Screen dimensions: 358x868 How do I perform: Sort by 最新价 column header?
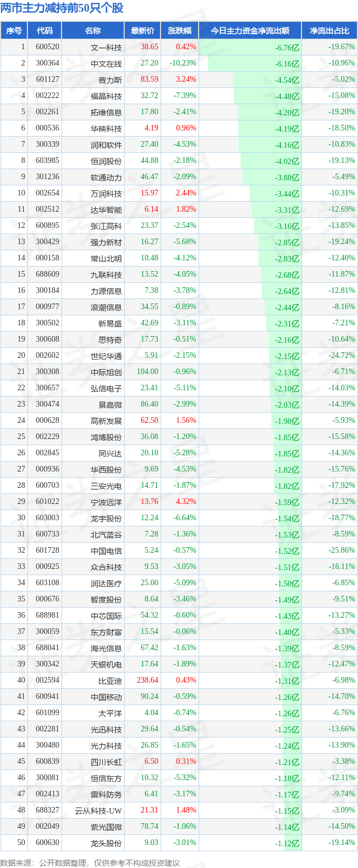[142, 31]
